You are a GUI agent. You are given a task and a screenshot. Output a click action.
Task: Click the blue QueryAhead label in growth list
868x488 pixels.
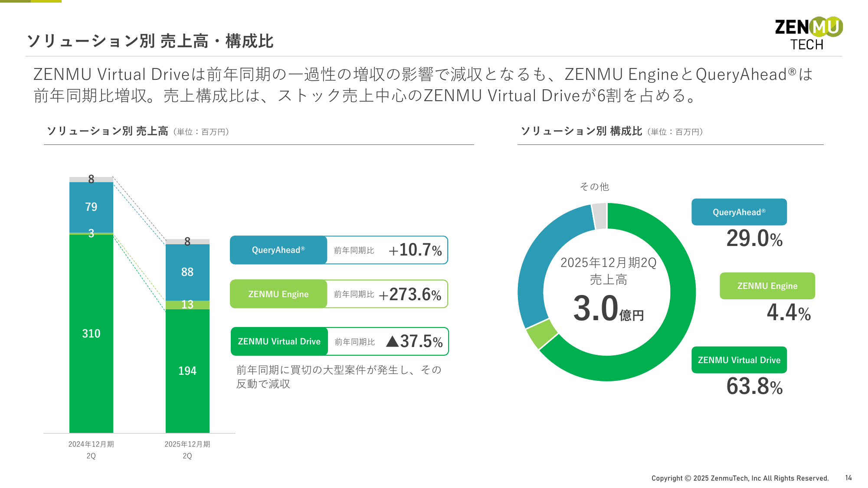pos(278,250)
